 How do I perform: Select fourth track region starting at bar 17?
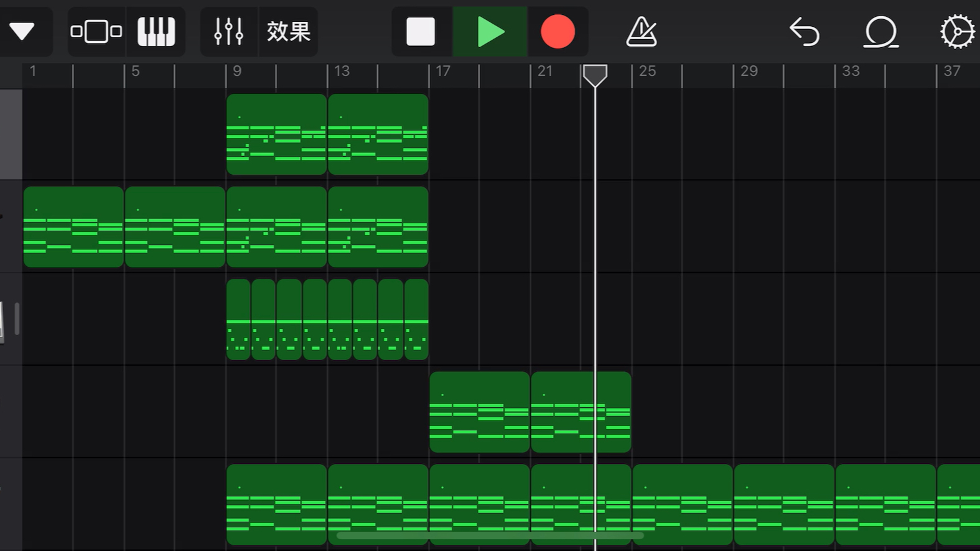480,412
